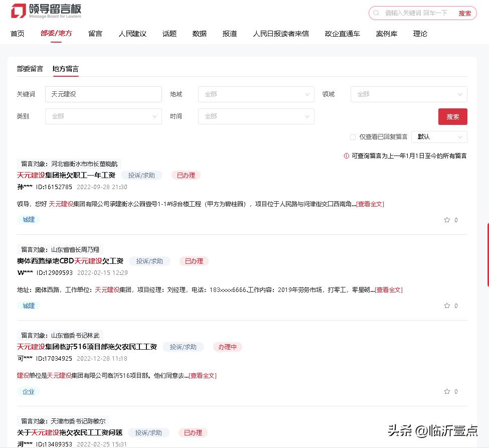489x448 pixels.
Task: Click message ID:13489353 text
Action: [x=54, y=444]
